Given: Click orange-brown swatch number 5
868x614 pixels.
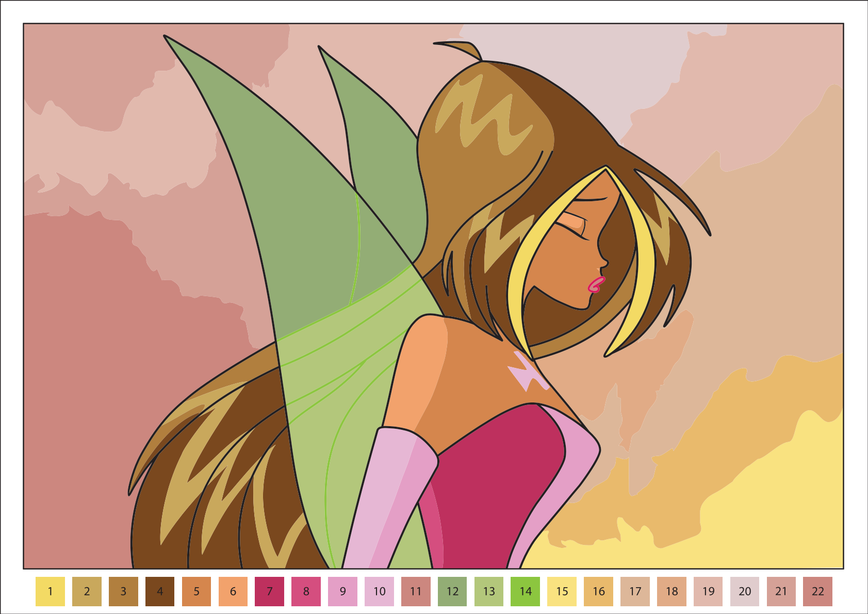Looking at the screenshot, I should coord(196,591).
